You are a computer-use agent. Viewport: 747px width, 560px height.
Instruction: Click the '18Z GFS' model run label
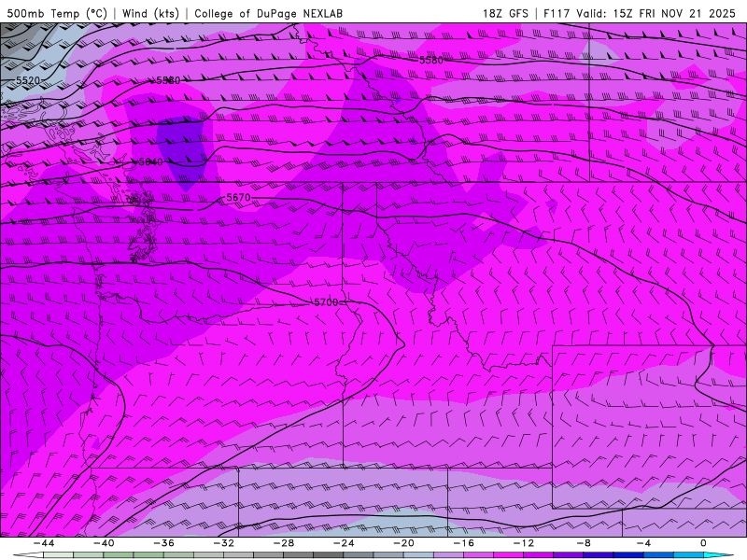coord(505,13)
